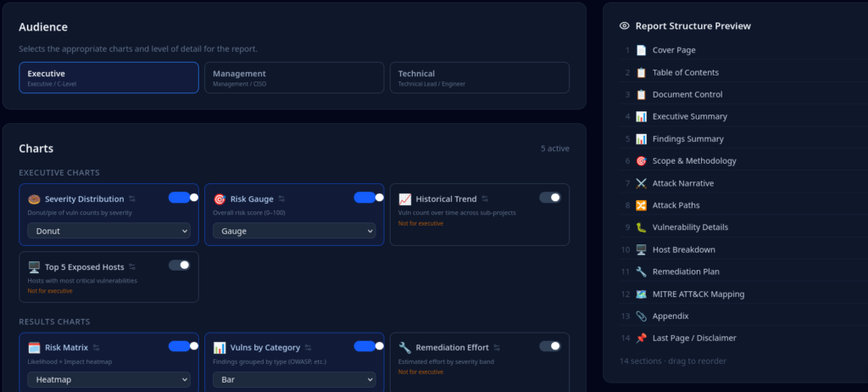
Task: Select the Technical audience option
Action: tap(480, 77)
